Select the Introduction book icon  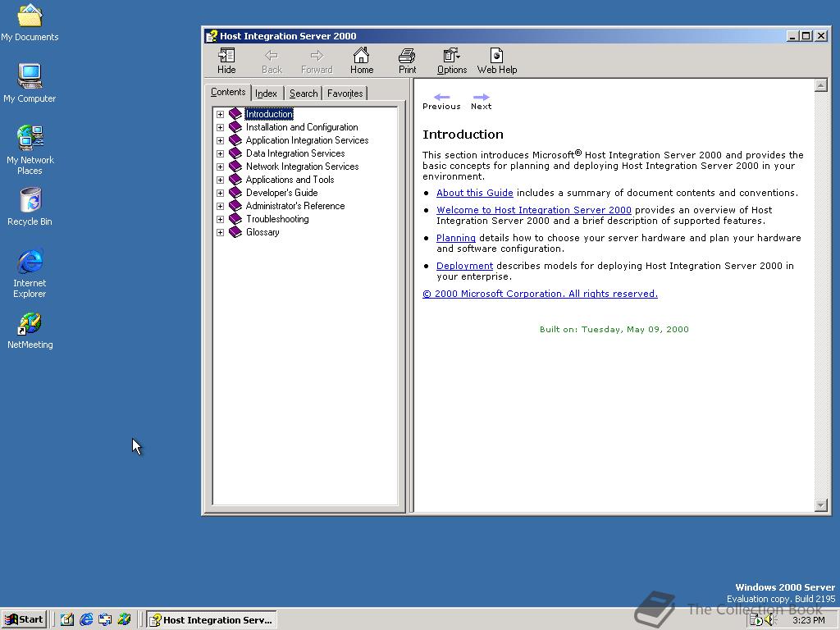(x=235, y=113)
